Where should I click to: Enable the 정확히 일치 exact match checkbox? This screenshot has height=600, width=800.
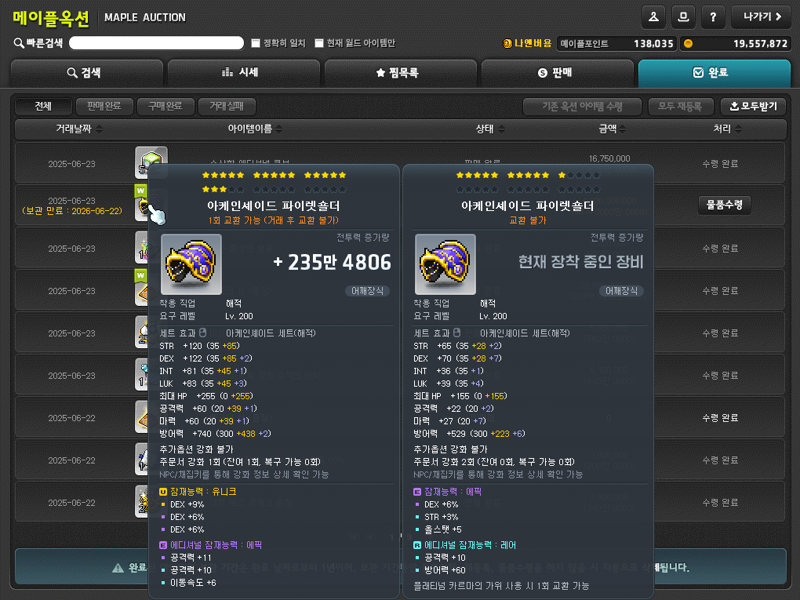tap(256, 43)
